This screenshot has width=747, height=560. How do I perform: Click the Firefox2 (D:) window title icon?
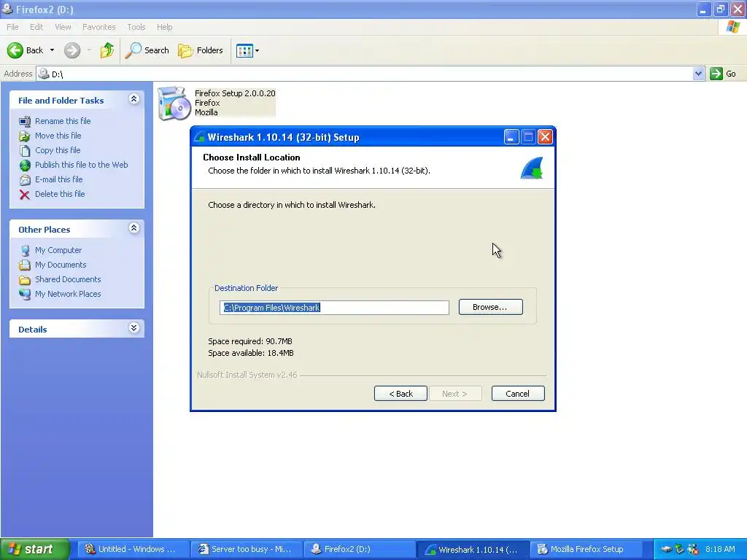coord(7,9)
